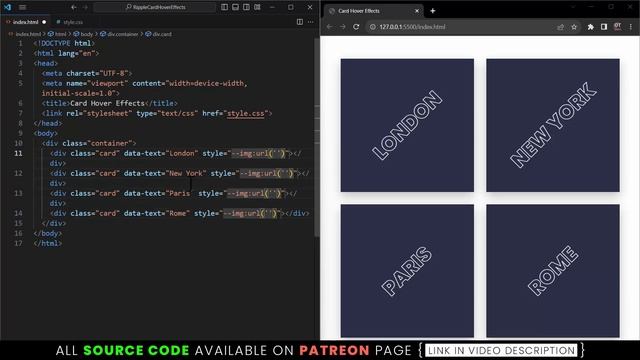The width and height of the screenshot is (640, 360).
Task: Click the closing </html> tag on line 17
Action: click(x=48, y=243)
